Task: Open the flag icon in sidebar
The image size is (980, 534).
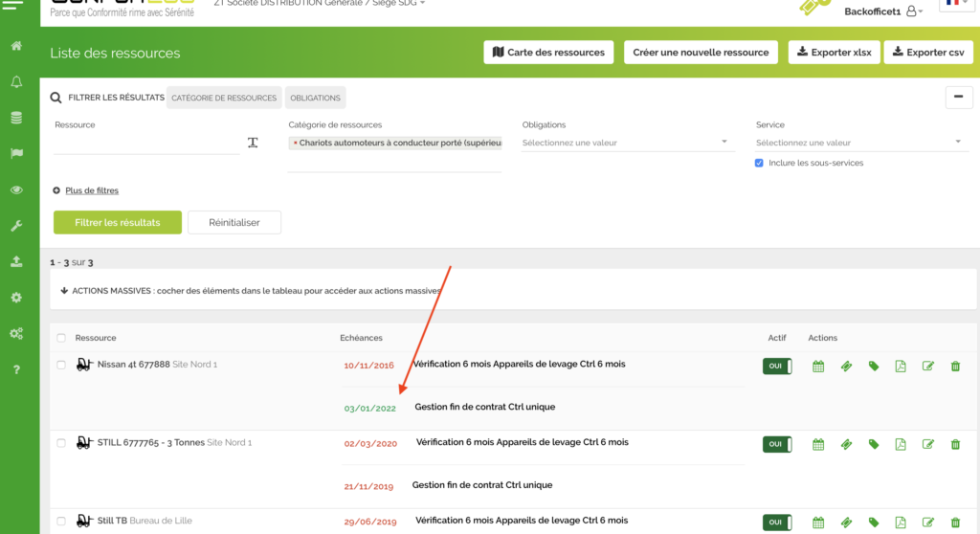Action: (16, 153)
